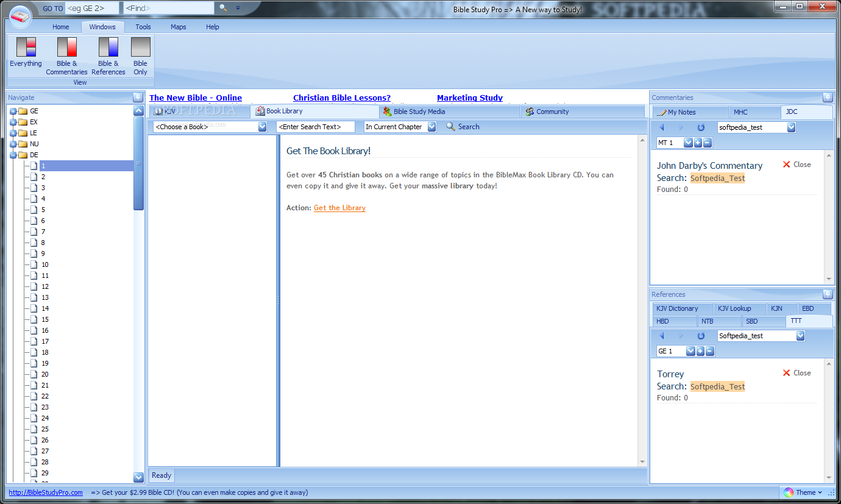Image resolution: width=841 pixels, height=504 pixels.
Task: Open the In Current Chapter scope dropdown
Action: pyautogui.click(x=431, y=127)
